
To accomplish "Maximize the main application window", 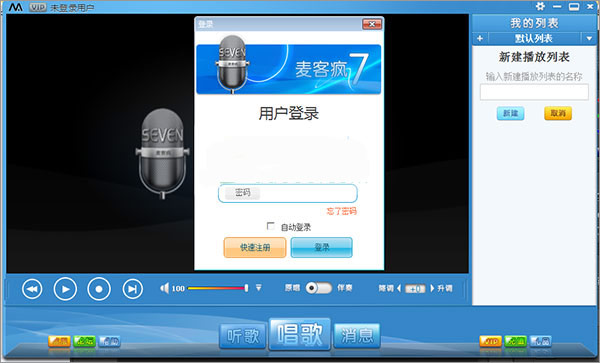I will tap(574, 7).
